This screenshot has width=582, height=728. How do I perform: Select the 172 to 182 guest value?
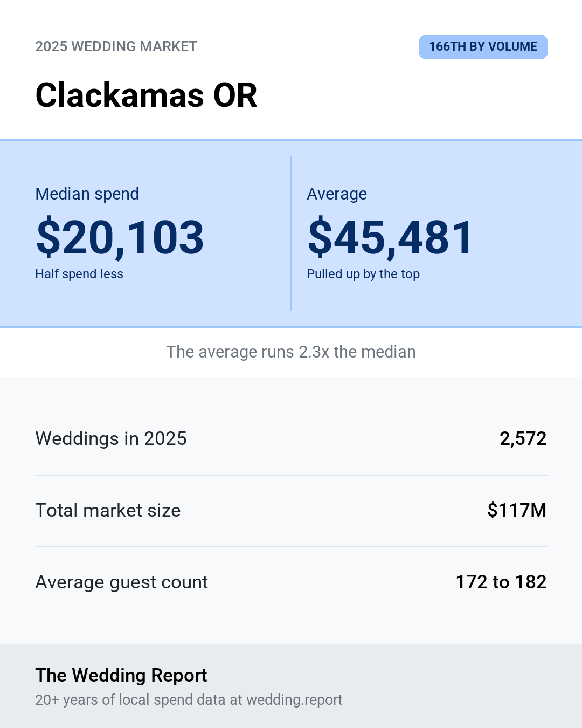pyautogui.click(x=501, y=582)
